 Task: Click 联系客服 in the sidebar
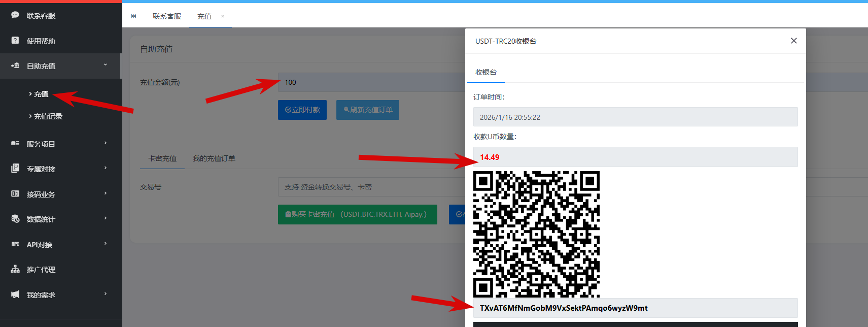(41, 16)
